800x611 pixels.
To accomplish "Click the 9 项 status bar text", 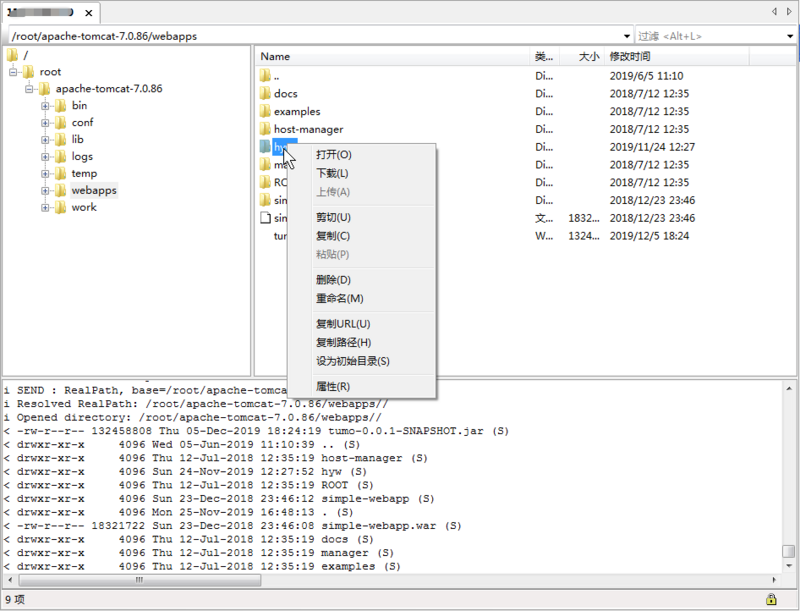I will tap(15, 599).
